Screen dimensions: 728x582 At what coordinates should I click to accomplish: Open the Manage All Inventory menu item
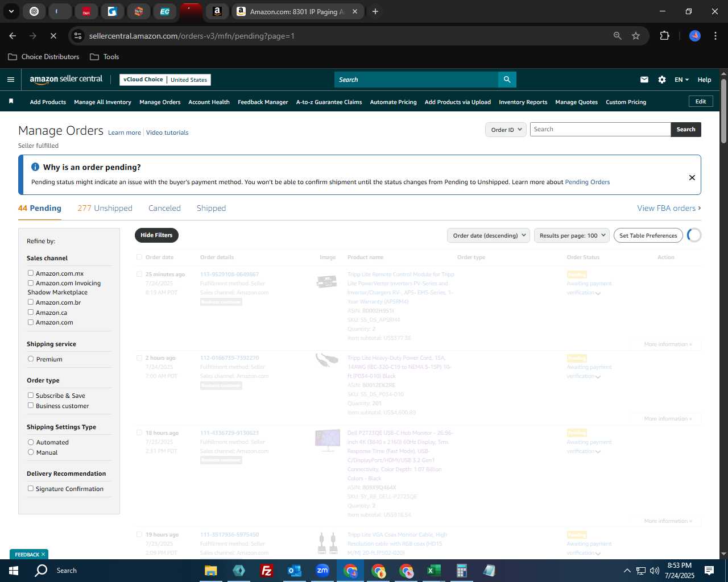[x=102, y=102]
